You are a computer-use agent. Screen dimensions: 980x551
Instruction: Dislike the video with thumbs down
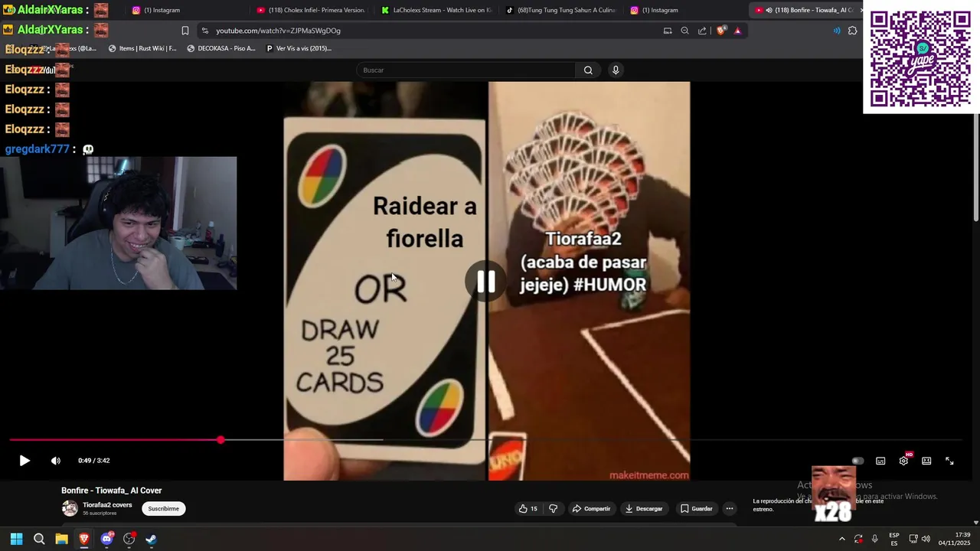[x=553, y=508]
